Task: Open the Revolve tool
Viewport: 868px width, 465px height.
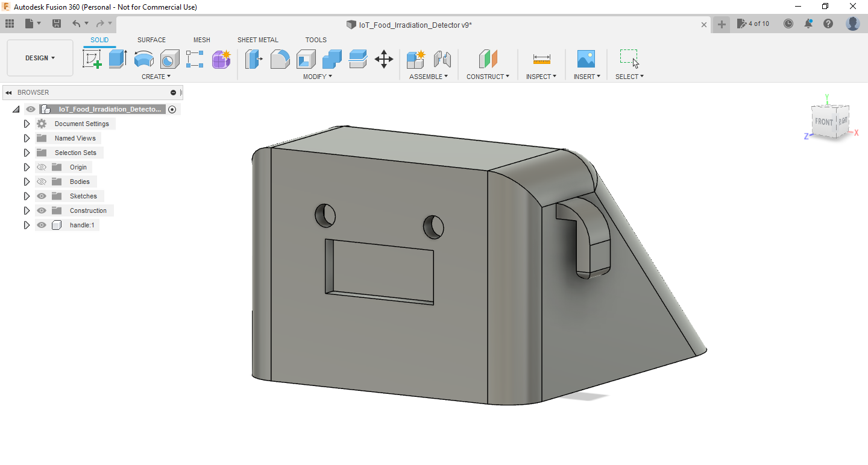Action: pos(143,59)
